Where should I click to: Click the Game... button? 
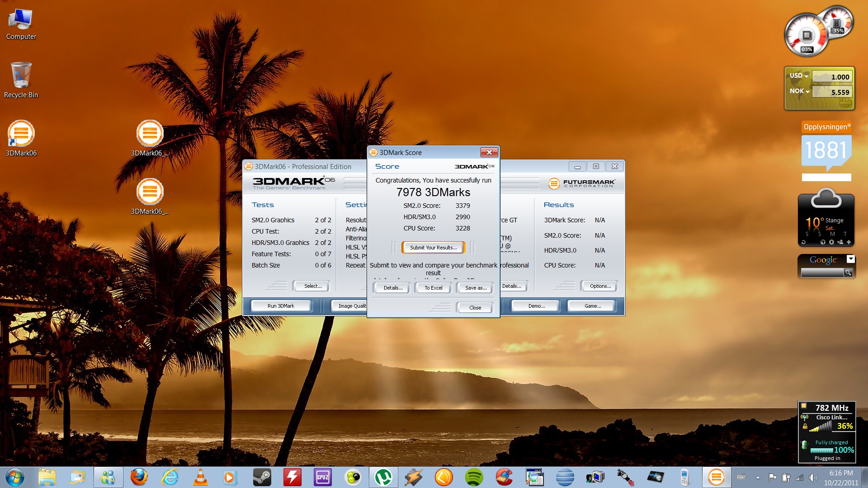point(593,306)
